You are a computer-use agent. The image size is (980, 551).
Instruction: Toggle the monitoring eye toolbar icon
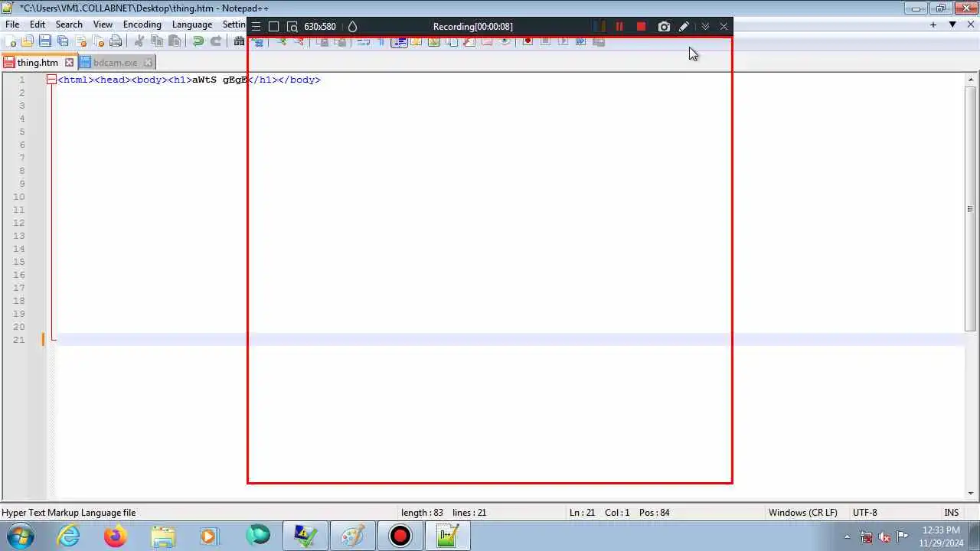[505, 41]
